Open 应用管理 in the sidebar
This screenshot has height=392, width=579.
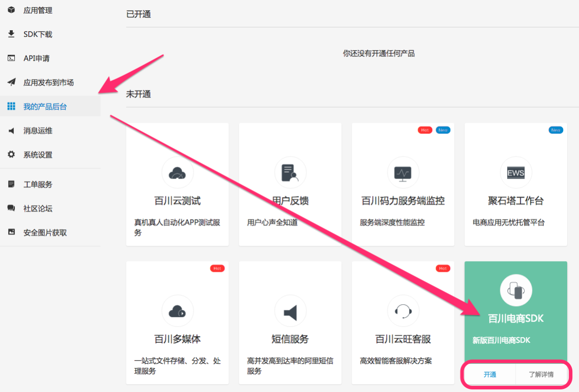click(37, 10)
